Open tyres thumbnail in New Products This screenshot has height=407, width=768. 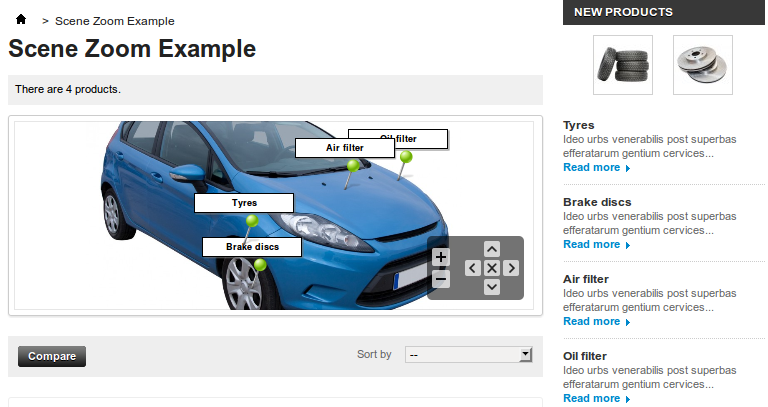623,65
